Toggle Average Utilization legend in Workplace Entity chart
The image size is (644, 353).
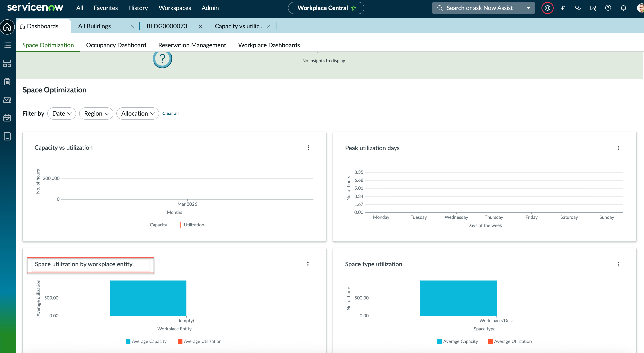click(200, 341)
